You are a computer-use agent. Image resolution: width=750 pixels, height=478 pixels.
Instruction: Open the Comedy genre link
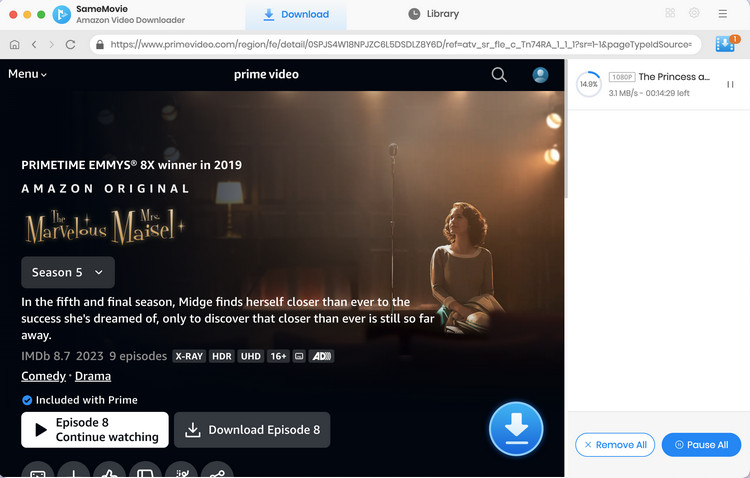click(44, 376)
